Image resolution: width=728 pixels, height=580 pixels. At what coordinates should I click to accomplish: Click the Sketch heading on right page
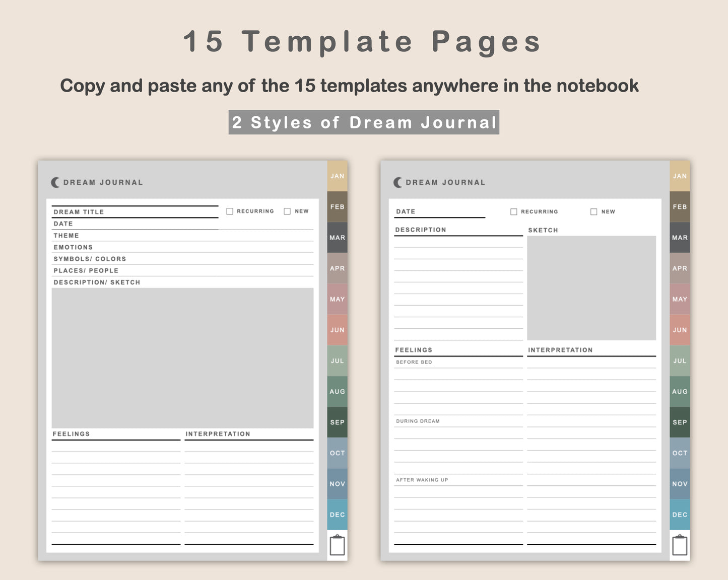pos(543,230)
